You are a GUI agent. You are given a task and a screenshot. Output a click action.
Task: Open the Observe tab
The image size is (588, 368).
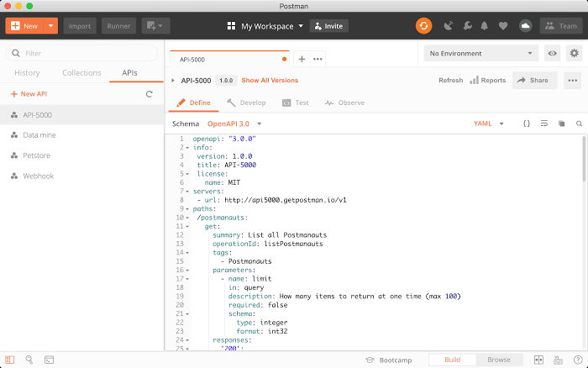344,103
